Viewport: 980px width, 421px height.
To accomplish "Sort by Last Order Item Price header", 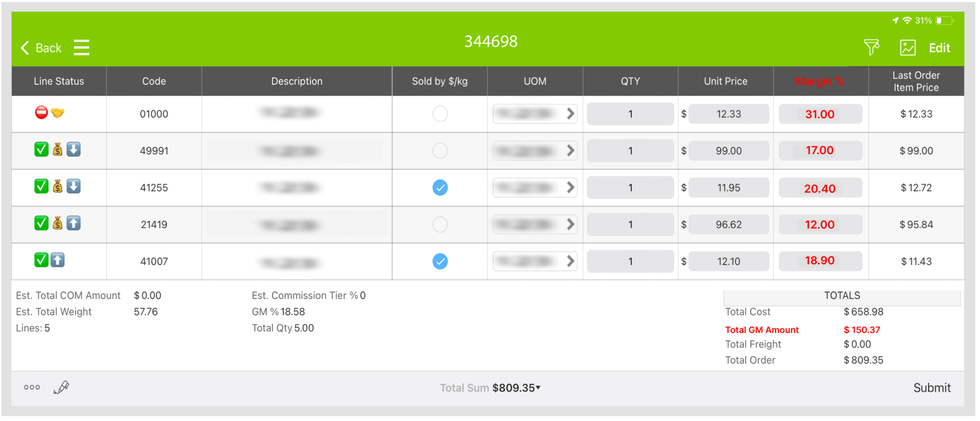I will [x=916, y=81].
